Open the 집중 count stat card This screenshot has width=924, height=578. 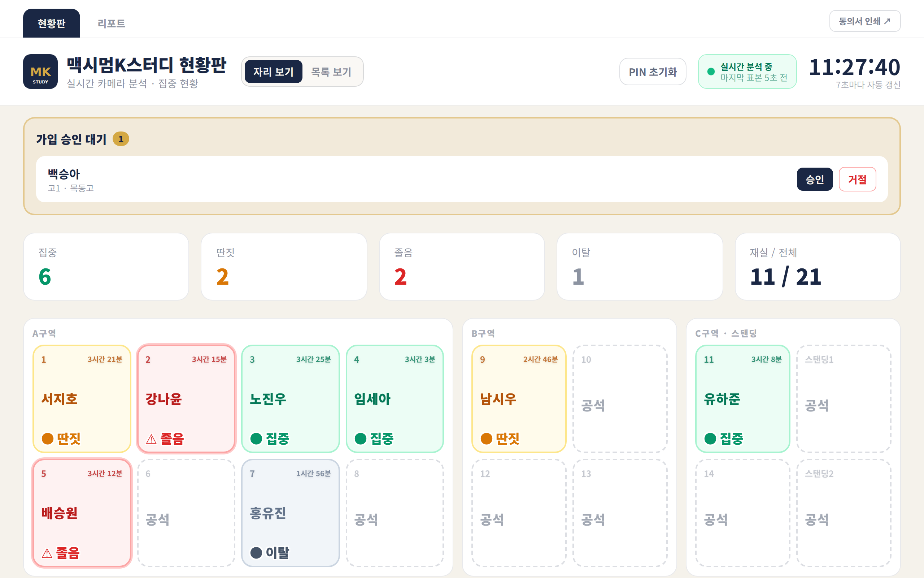point(106,267)
